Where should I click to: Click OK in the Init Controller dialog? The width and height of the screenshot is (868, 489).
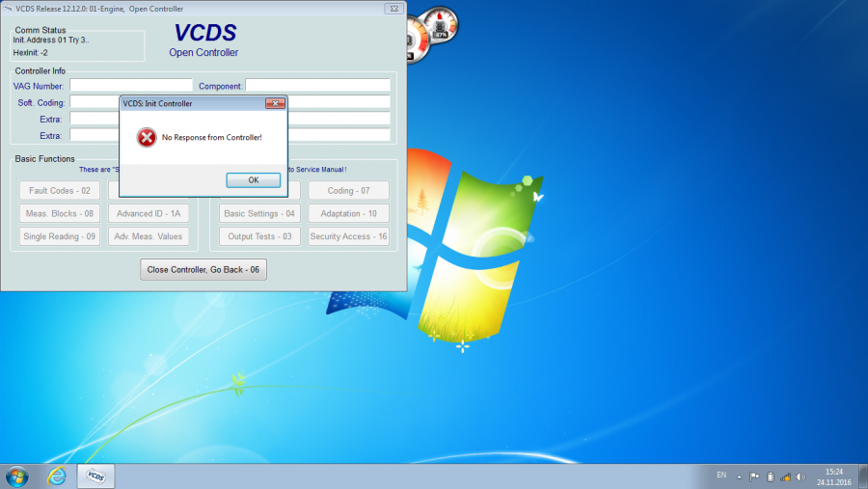253,179
